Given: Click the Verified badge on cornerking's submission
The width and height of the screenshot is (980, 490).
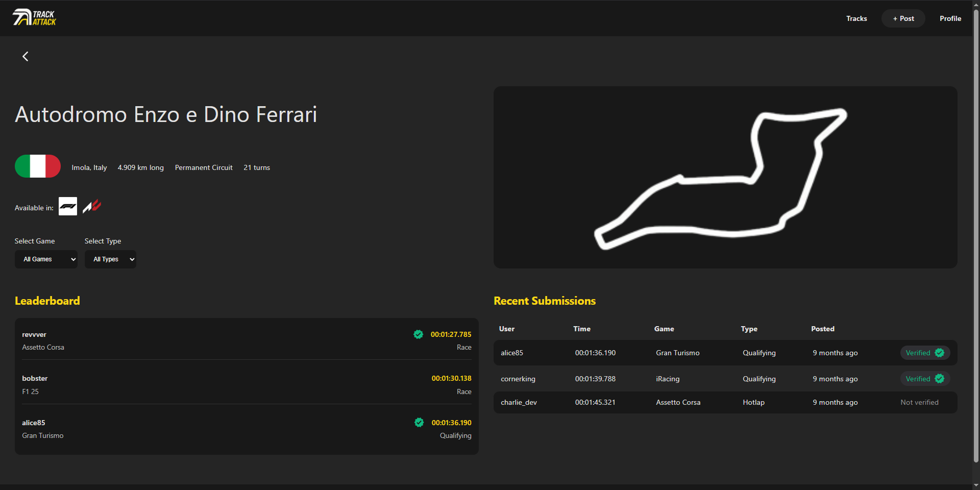Looking at the screenshot, I should pos(924,379).
